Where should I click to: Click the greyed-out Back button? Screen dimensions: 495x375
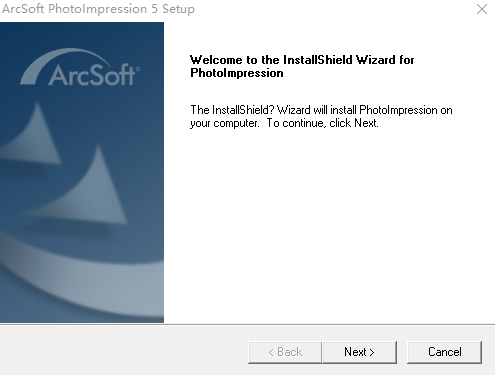[x=285, y=352]
